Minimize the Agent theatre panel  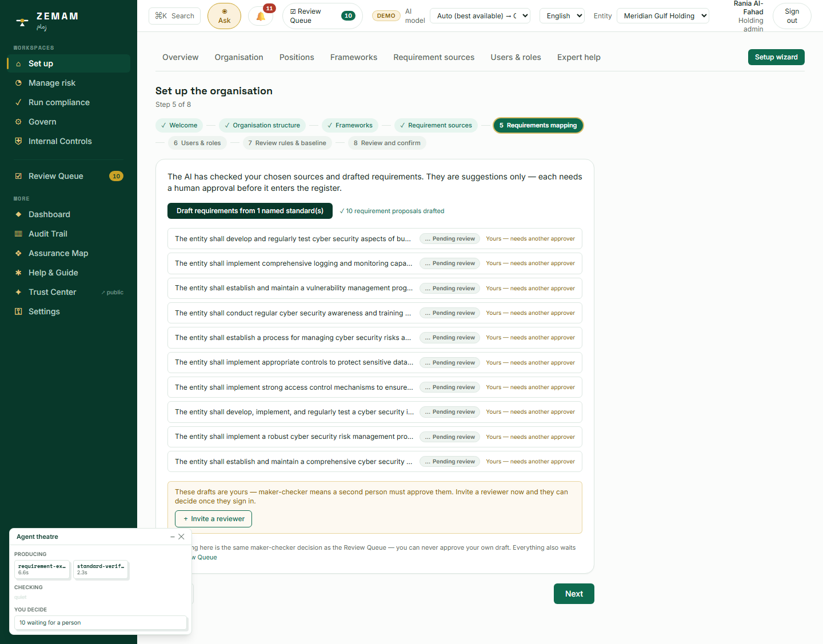tap(173, 537)
